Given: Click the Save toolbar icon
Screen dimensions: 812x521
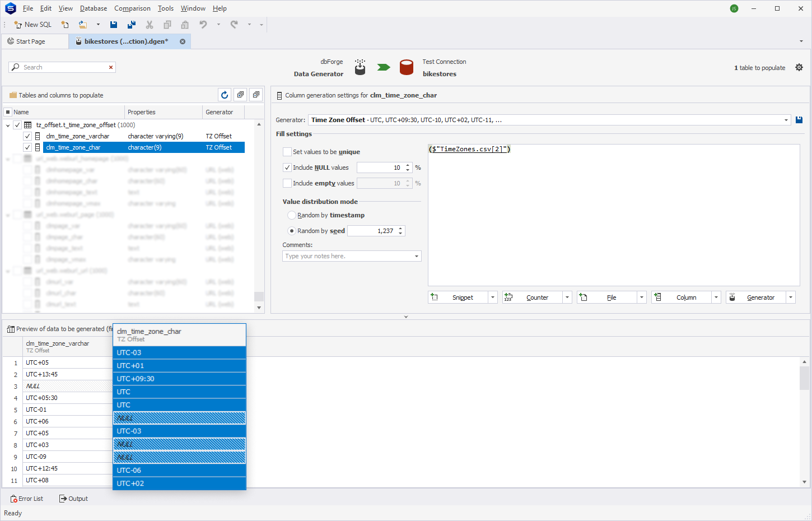Looking at the screenshot, I should click(114, 25).
